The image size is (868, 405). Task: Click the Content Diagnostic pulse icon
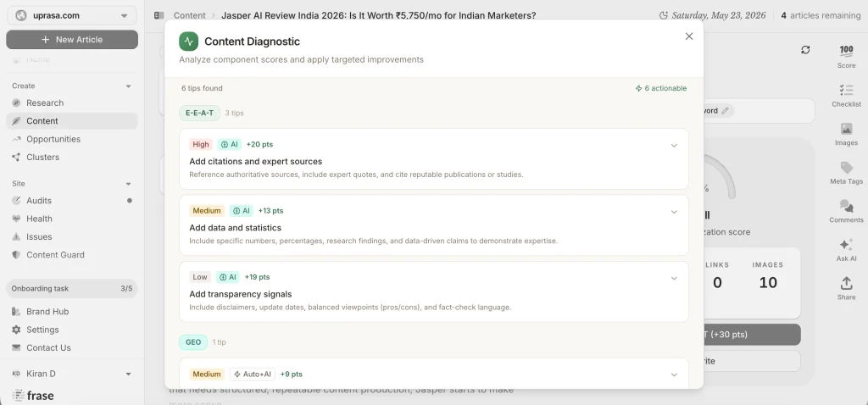tap(189, 42)
